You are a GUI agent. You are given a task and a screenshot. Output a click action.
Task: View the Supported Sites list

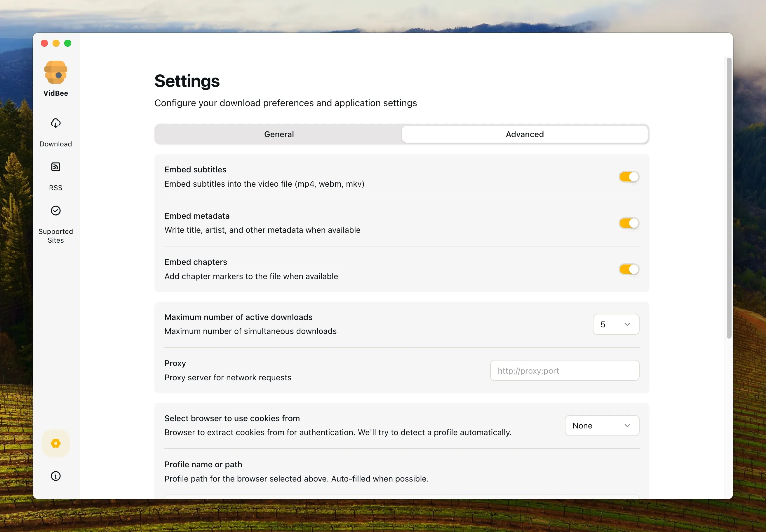pos(55,224)
